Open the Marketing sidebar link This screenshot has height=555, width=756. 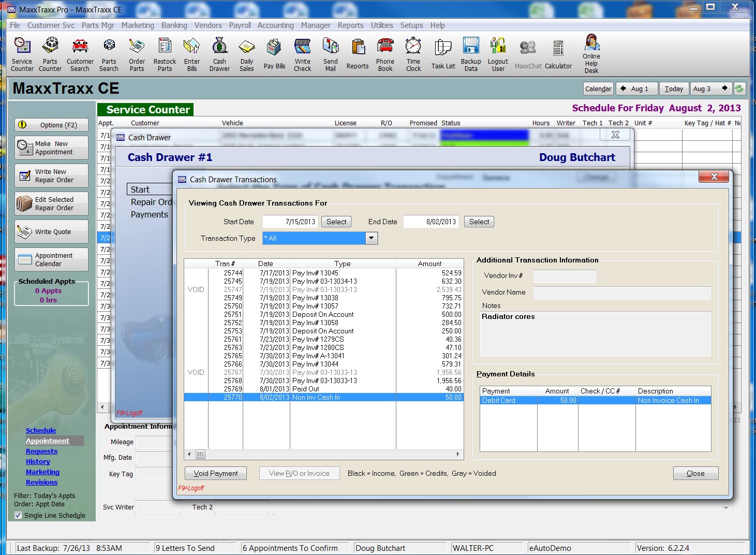(x=42, y=472)
